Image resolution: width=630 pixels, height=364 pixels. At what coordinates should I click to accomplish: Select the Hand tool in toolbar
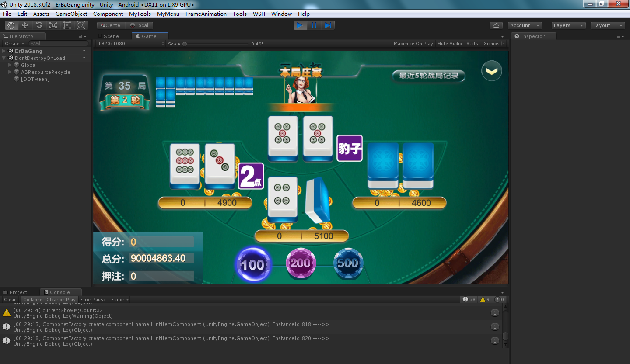(11, 25)
